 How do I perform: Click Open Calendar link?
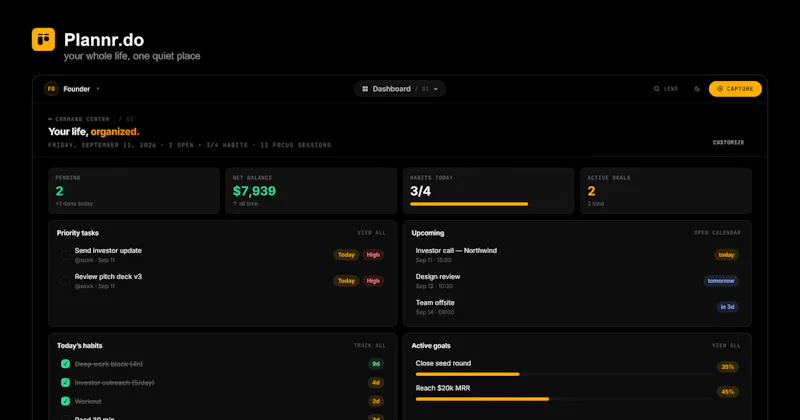pos(717,233)
